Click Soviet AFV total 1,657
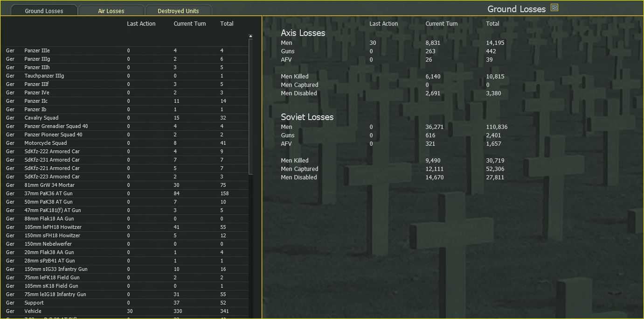Image resolution: width=644 pixels, height=319 pixels. [x=493, y=143]
